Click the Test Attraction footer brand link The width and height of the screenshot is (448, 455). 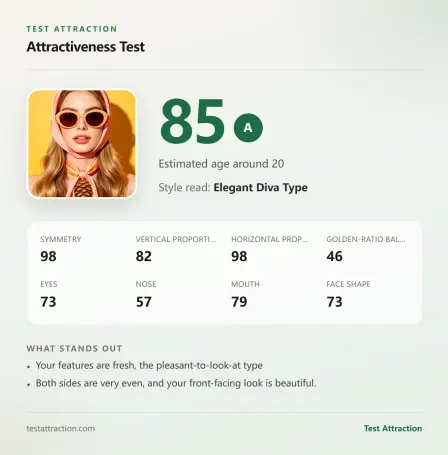(393, 428)
